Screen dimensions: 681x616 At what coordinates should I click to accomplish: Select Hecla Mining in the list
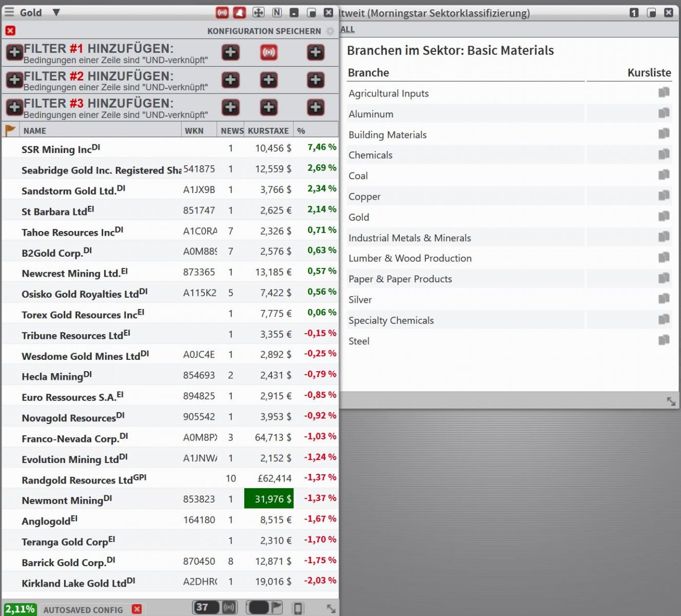tap(170, 375)
